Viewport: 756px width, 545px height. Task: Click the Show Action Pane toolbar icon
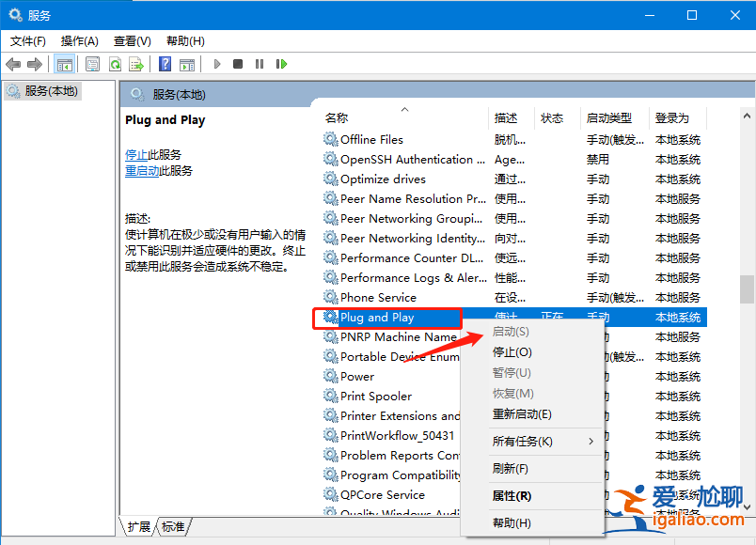coord(187,64)
